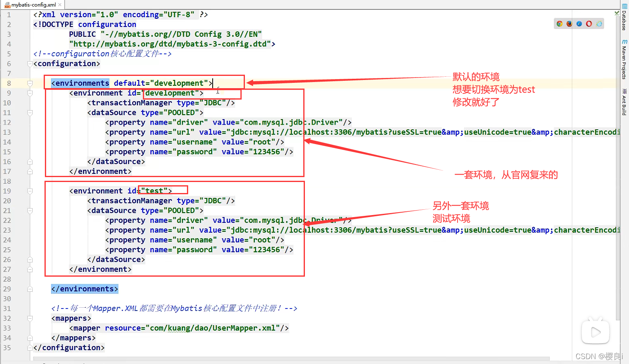Click the "<mappers>" opening tag on line 32
Image resolution: width=629 pixels, height=364 pixels.
click(71, 318)
